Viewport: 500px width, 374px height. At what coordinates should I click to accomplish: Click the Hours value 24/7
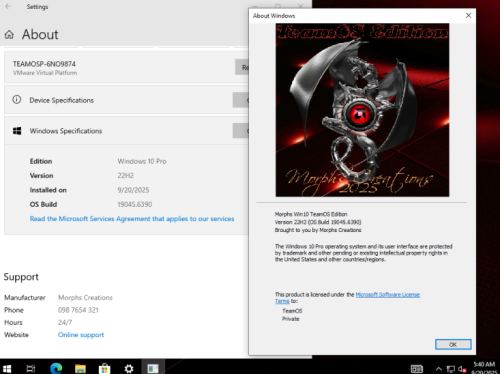coord(65,322)
